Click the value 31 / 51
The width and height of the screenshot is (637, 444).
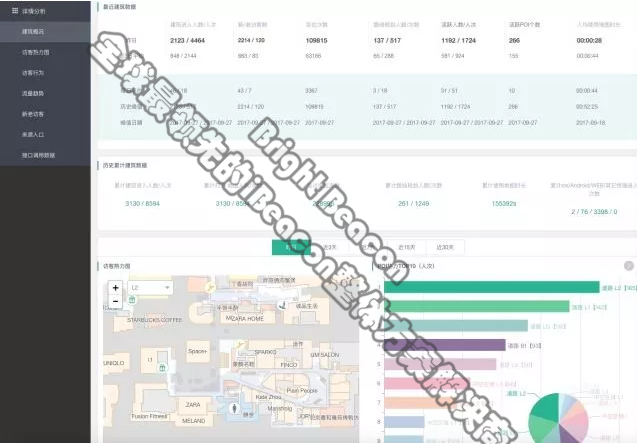coord(449,91)
